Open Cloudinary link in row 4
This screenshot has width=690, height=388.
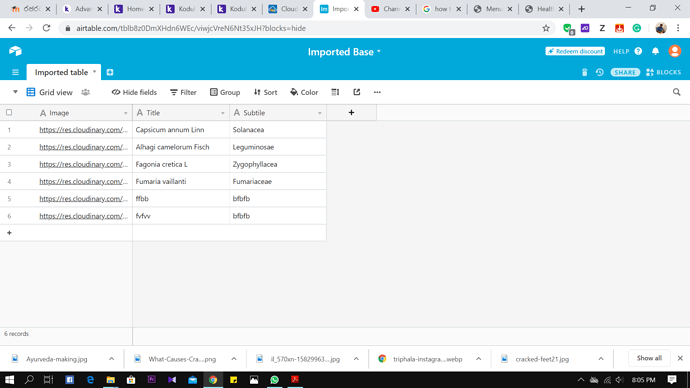tap(84, 181)
